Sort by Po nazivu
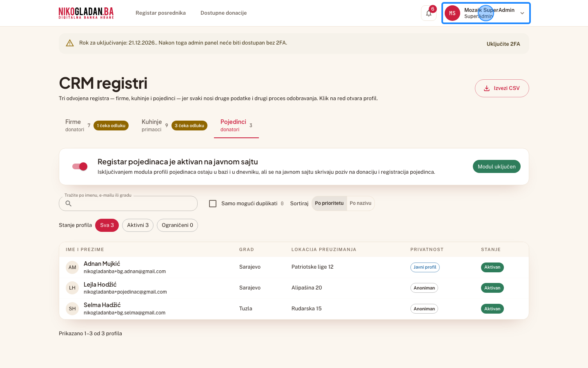The image size is (588, 368). (361, 203)
